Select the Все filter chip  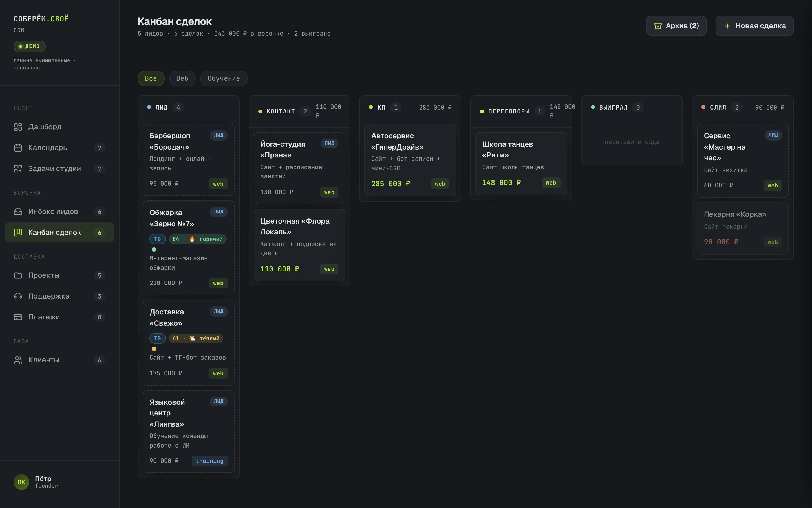pos(151,78)
